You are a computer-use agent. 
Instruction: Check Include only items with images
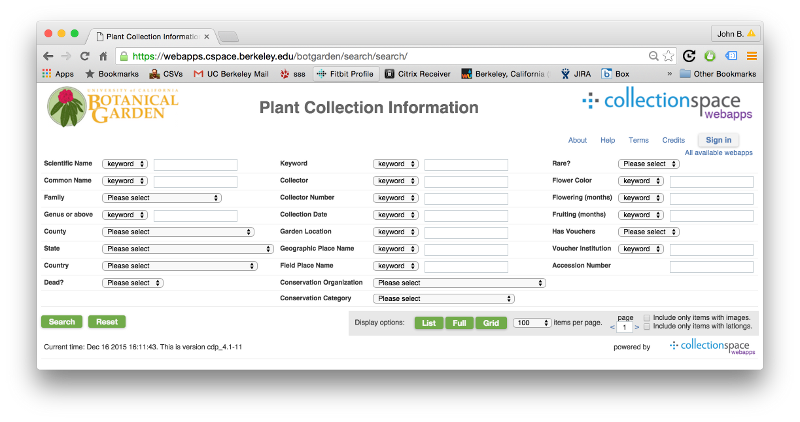coord(647,318)
